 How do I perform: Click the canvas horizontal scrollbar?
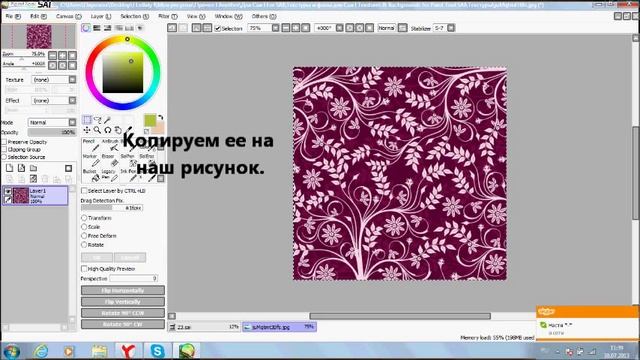[x=400, y=316]
